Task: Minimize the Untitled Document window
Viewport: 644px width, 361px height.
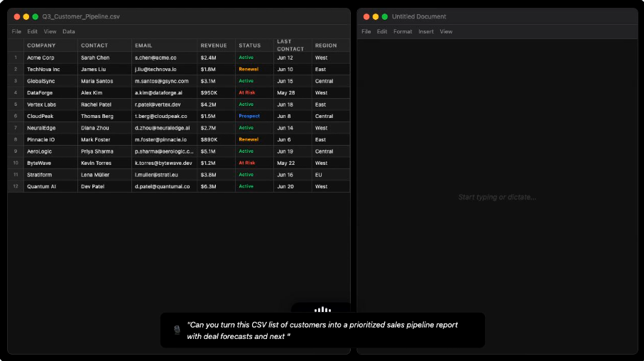Action: click(x=376, y=16)
